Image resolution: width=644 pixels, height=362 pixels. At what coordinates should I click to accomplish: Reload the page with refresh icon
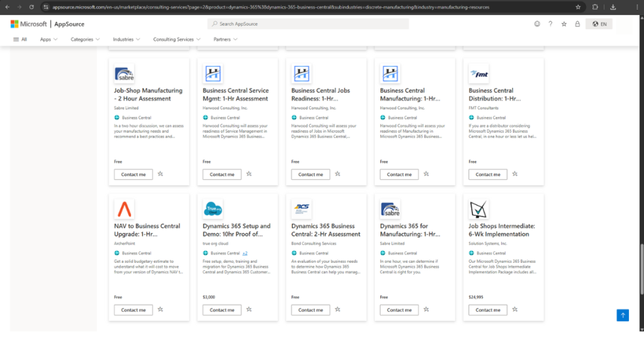pyautogui.click(x=31, y=7)
